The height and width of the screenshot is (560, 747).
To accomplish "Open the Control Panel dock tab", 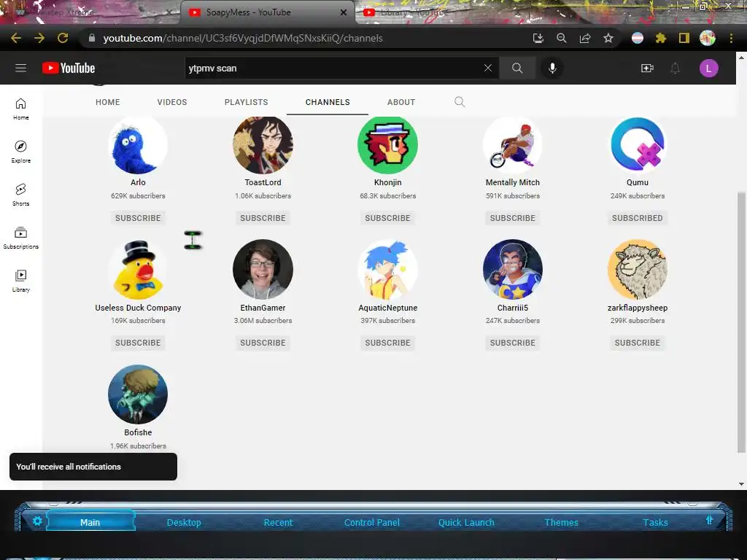I will point(372,522).
